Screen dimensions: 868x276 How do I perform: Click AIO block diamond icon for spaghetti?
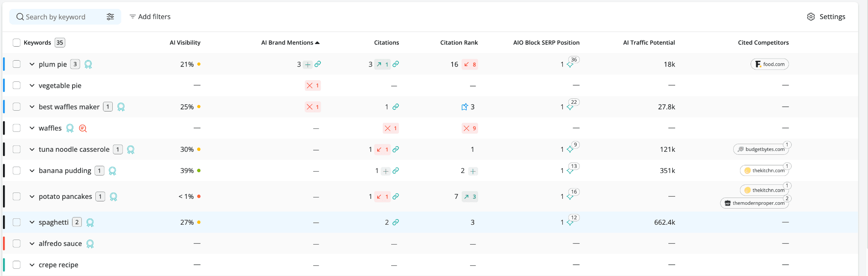click(x=570, y=223)
